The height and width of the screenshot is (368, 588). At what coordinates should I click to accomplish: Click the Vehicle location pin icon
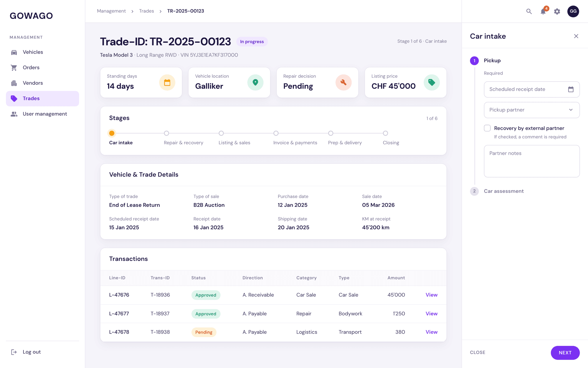[255, 82]
